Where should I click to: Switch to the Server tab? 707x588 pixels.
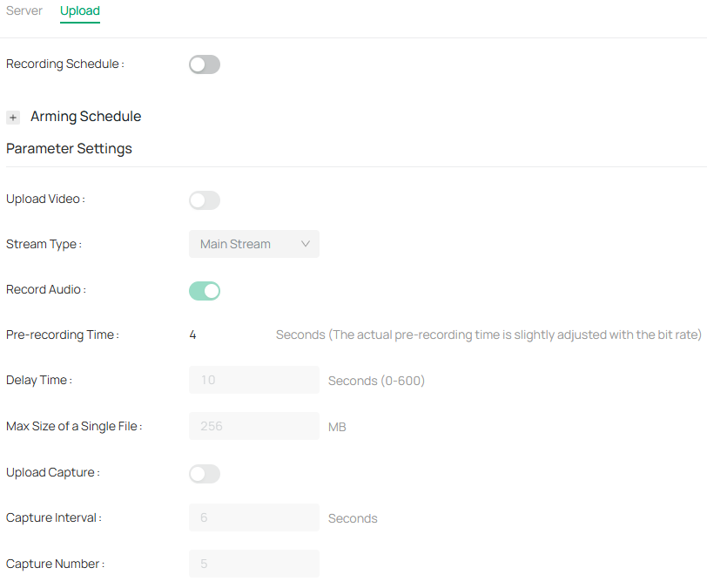[24, 11]
